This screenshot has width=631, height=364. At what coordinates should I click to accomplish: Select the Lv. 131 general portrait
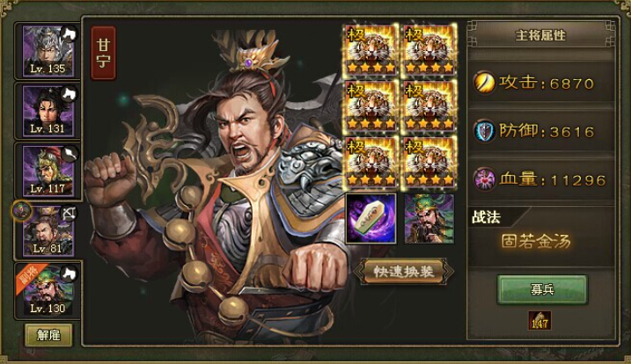(48, 111)
